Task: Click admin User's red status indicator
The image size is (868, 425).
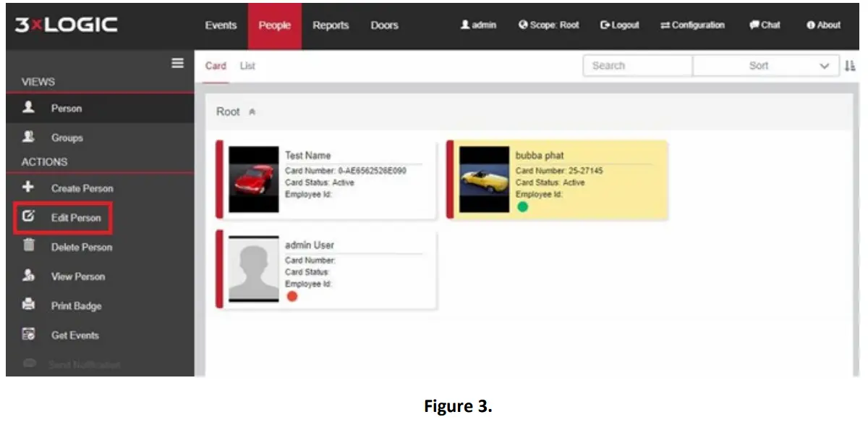Action: point(292,295)
